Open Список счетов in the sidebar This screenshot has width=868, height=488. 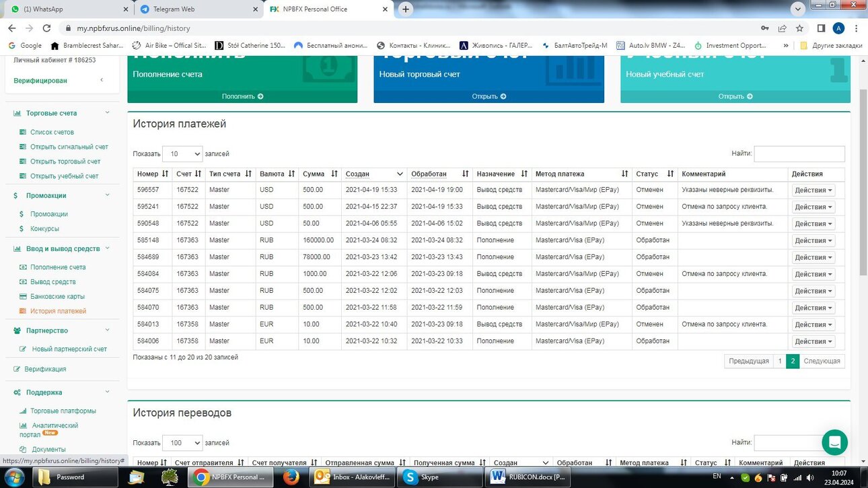pos(52,132)
